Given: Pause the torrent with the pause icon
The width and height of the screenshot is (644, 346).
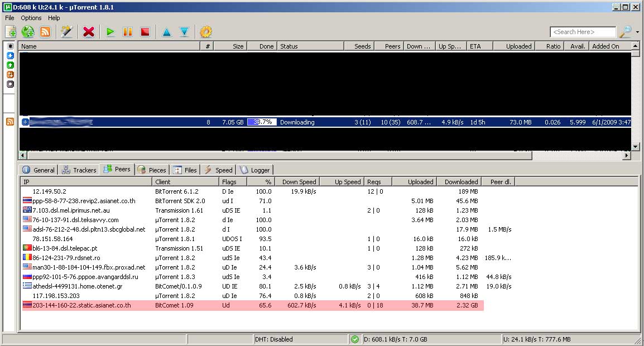Looking at the screenshot, I should point(128,32).
